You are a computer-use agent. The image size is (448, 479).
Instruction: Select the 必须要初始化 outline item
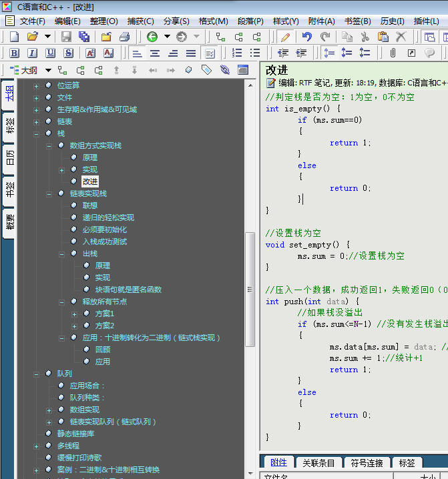click(x=105, y=229)
